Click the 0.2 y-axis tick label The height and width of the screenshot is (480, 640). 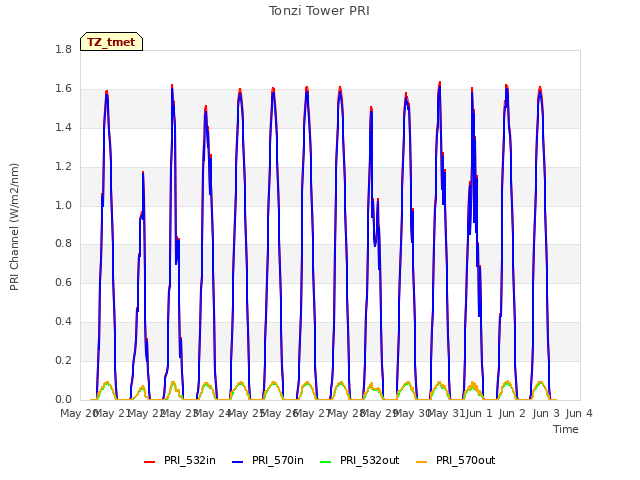click(x=63, y=360)
